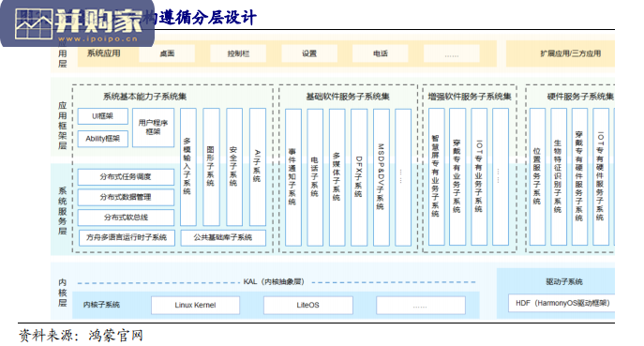Click the 系统基本能力子系统集 heading
Image resolution: width=644 pixels, height=346 pixels.
[144, 97]
